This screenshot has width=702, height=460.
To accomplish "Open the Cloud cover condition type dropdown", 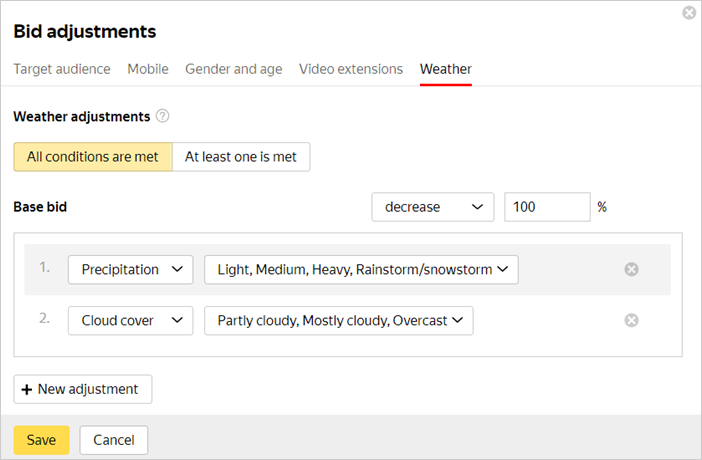I will [x=130, y=320].
